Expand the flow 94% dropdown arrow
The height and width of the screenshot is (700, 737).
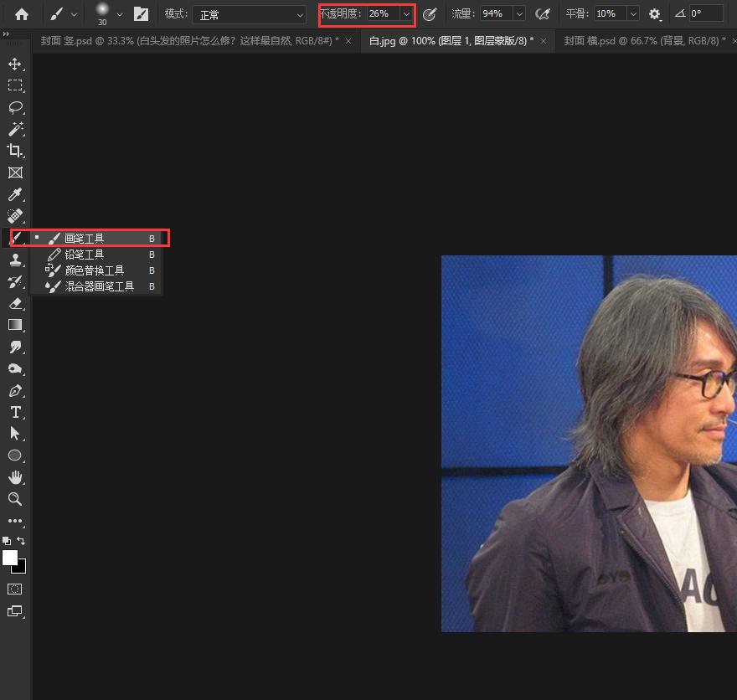tap(518, 14)
